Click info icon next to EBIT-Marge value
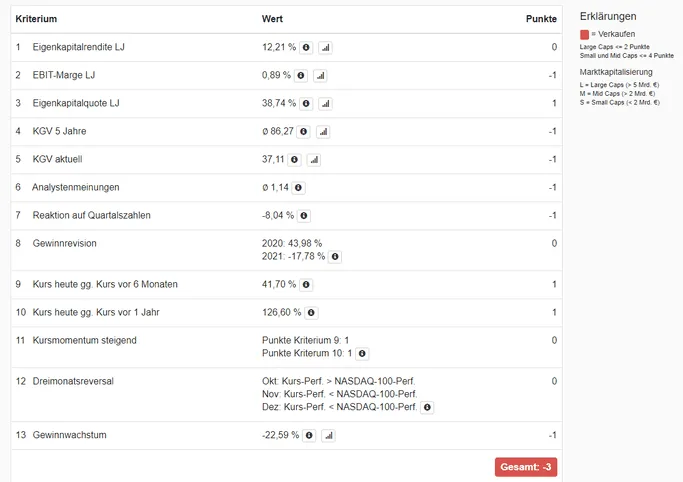Image resolution: width=683 pixels, height=482 pixels. coord(301,75)
